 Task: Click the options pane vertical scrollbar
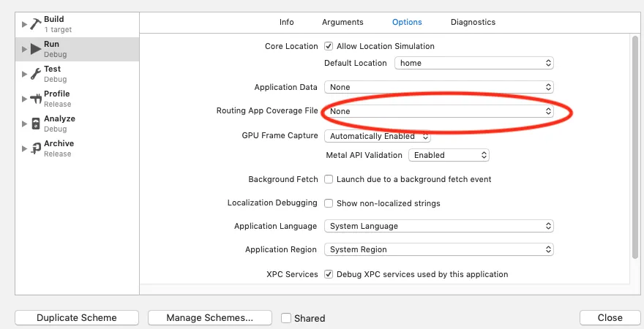click(634, 146)
